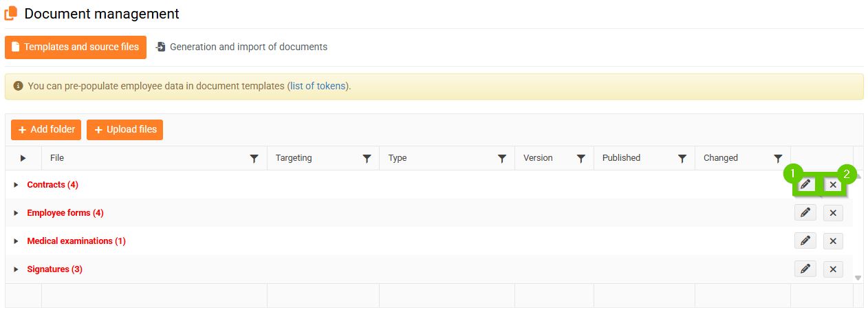Expand the Employee forms folder

[17, 213]
